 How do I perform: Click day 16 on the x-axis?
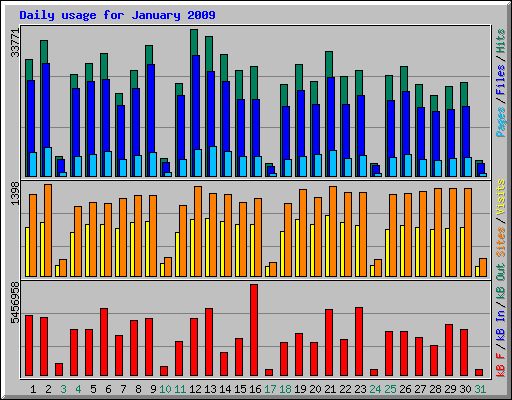pos(255,389)
